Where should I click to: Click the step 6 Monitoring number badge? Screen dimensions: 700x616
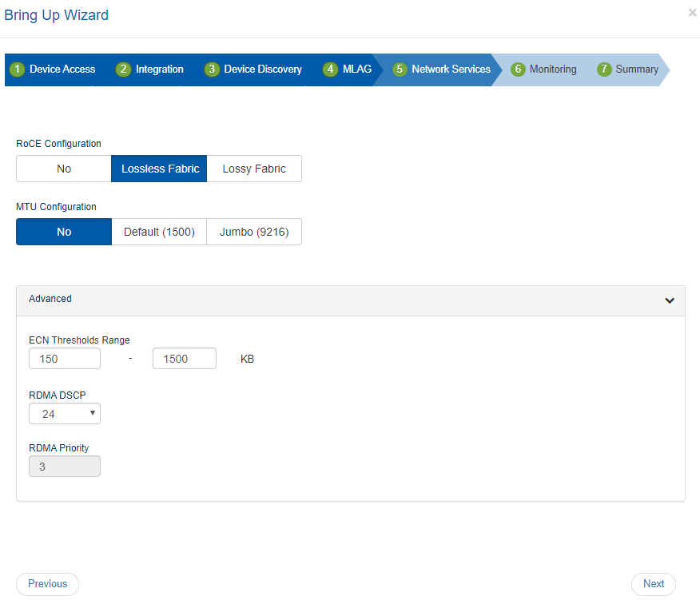tap(518, 70)
